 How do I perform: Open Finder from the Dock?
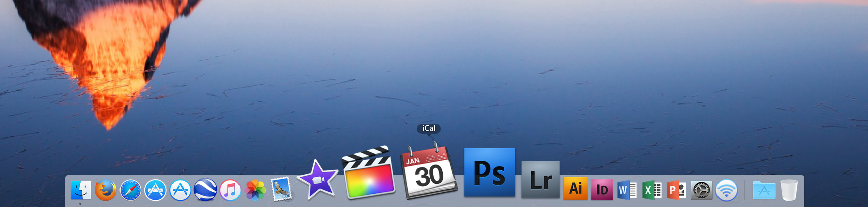[81, 190]
